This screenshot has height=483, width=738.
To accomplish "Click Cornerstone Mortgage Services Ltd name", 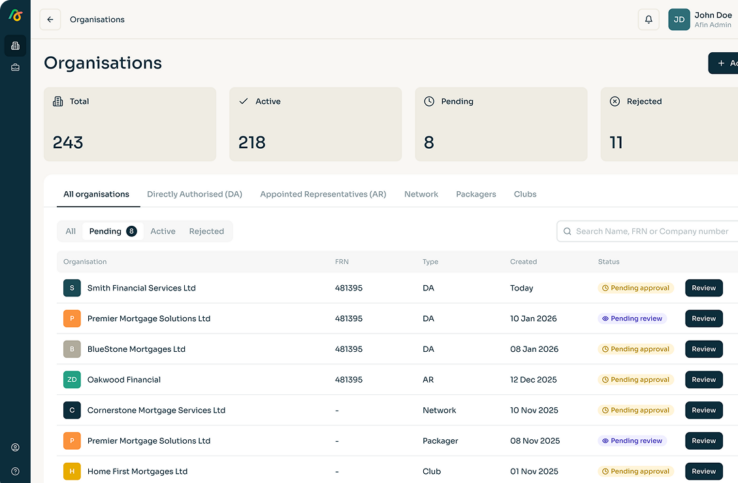I will tap(156, 410).
